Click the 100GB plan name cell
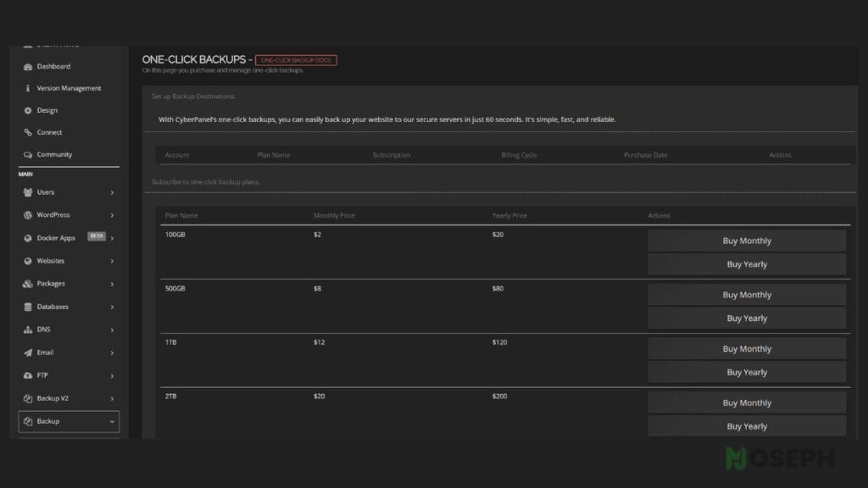 (175, 235)
